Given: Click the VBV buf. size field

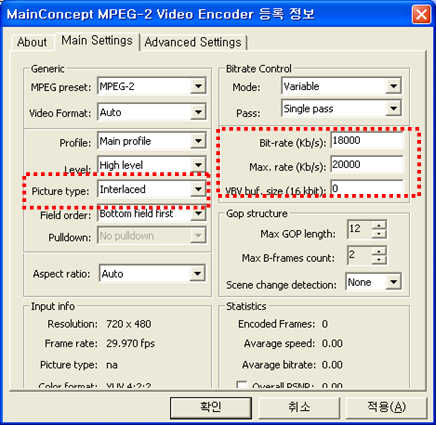Looking at the screenshot, I should tap(367, 188).
